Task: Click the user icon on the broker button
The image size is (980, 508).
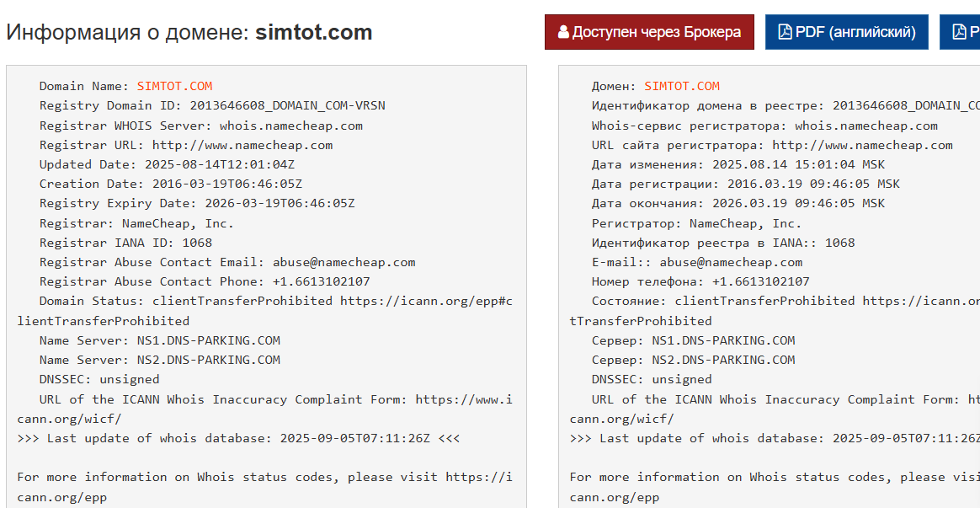Action: 563,32
